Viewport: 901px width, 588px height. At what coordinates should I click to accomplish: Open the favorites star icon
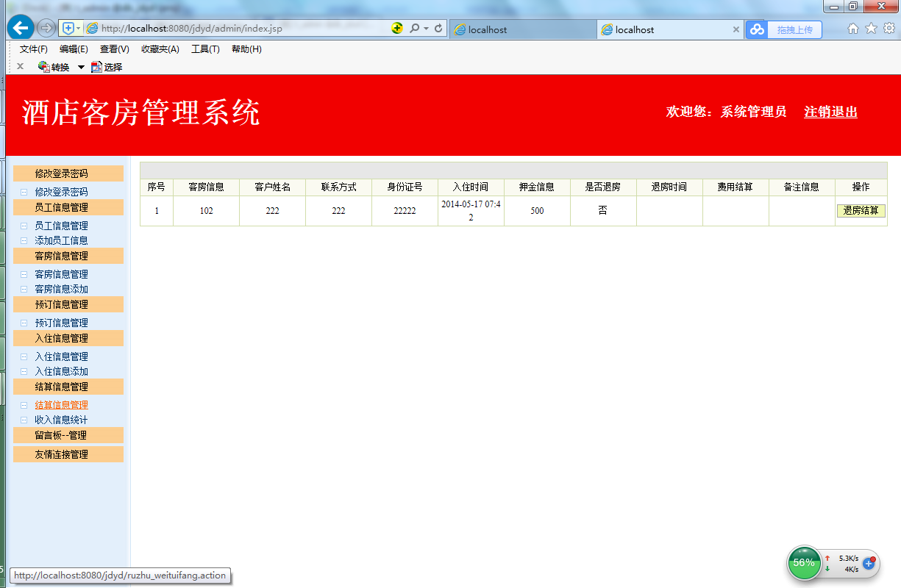(871, 29)
